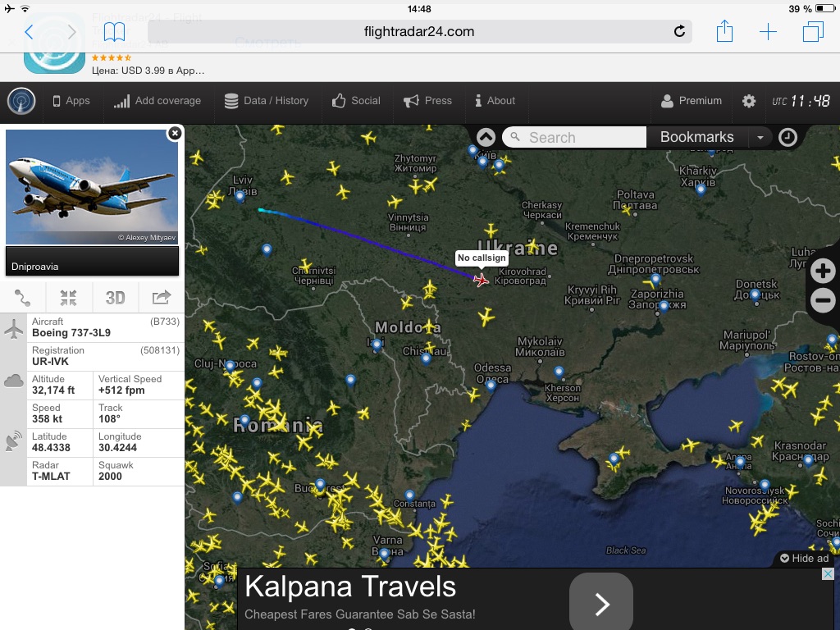Click the settings gear icon
The width and height of the screenshot is (840, 630).
pyautogui.click(x=748, y=101)
